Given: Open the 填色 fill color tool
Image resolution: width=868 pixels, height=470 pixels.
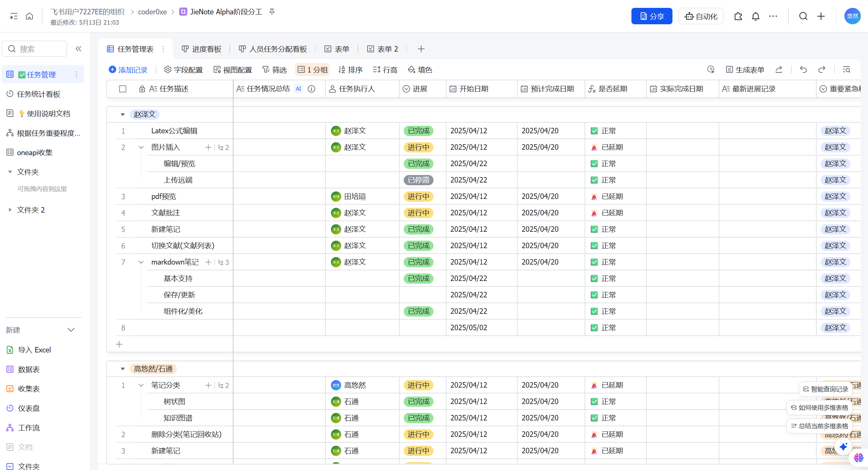Looking at the screenshot, I should 420,70.
